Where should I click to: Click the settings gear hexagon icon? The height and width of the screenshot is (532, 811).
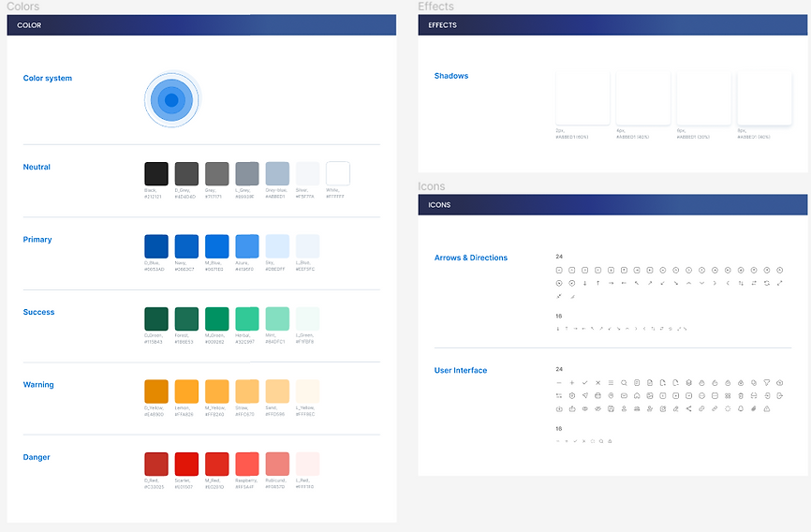pyautogui.click(x=572, y=396)
